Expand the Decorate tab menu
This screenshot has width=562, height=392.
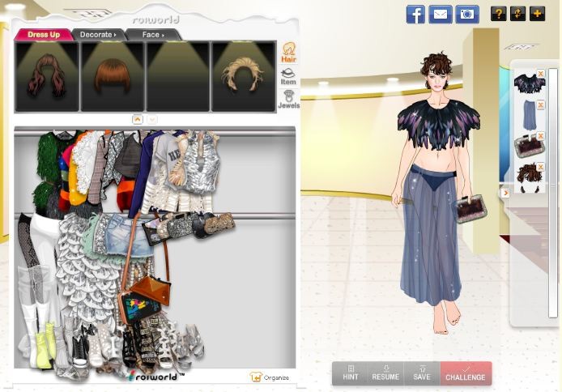(x=99, y=35)
